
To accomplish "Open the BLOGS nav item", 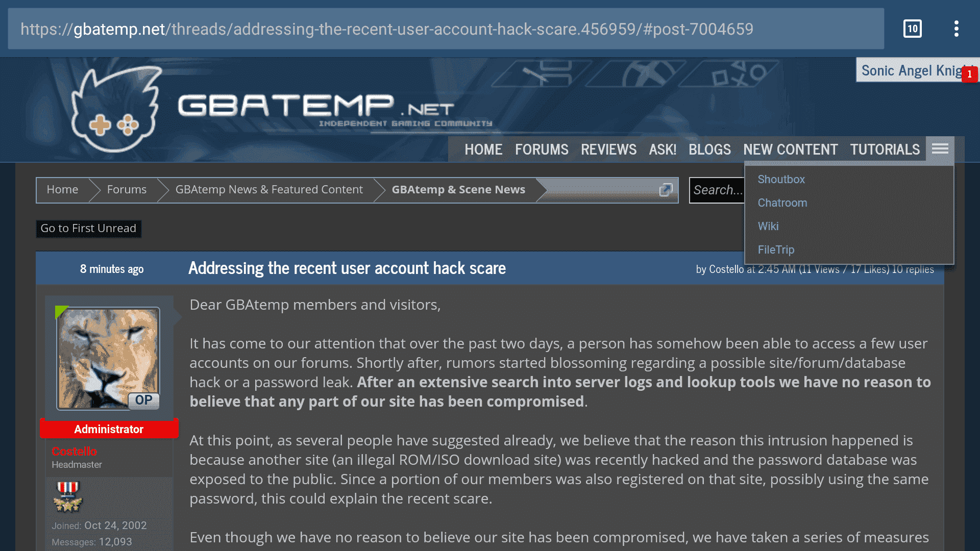I will (x=709, y=149).
